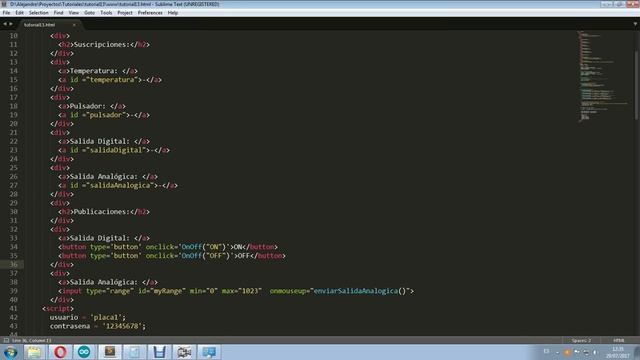Open the View menu
The image size is (640, 360).
point(73,13)
